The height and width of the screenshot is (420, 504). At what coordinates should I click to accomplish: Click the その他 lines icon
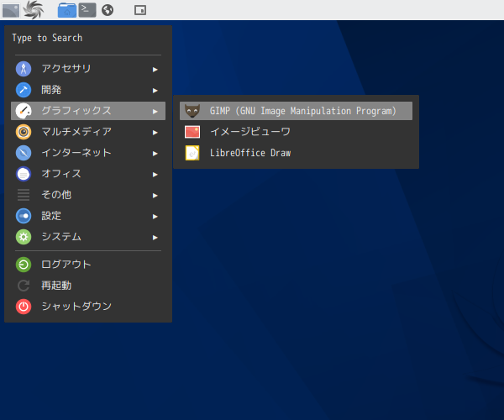click(24, 195)
